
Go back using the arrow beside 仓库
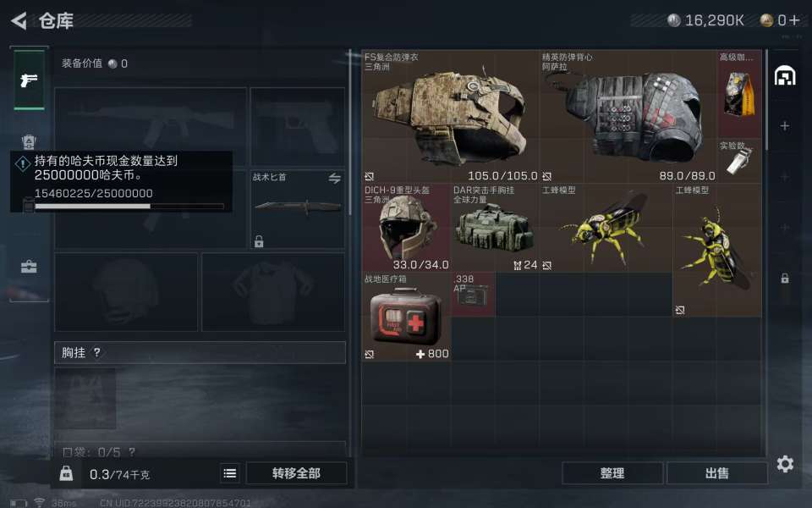pos(19,20)
